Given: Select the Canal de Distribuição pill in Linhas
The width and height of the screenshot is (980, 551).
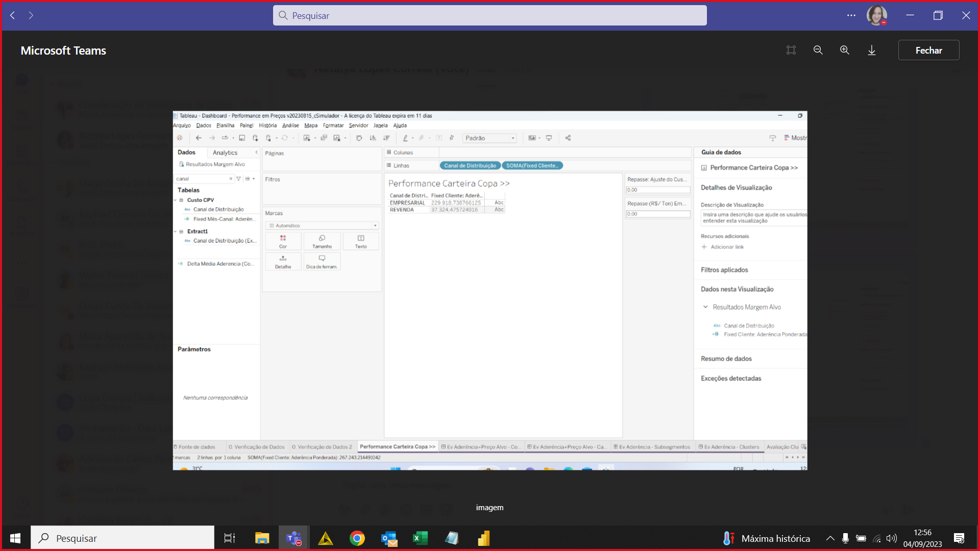Looking at the screenshot, I should click(x=470, y=166).
